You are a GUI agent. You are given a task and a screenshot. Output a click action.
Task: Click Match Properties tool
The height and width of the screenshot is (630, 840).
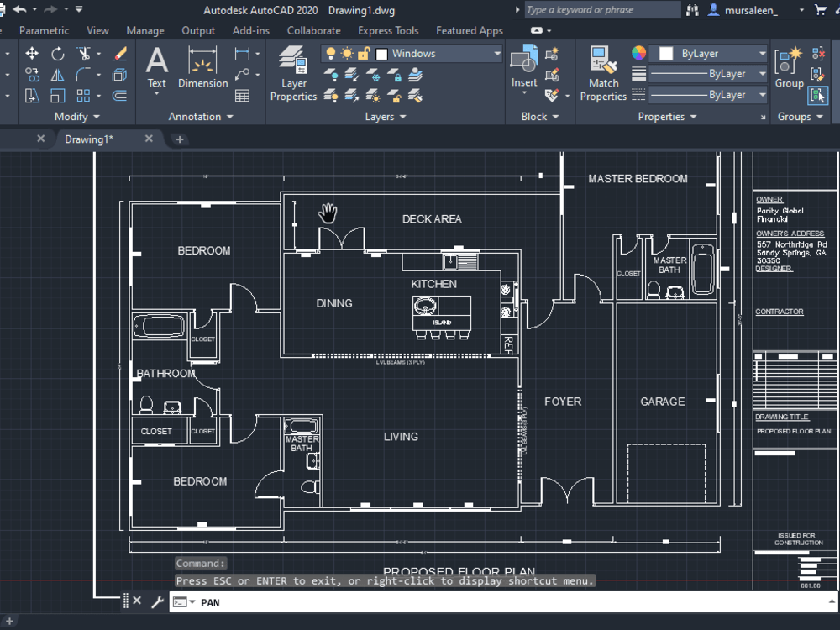pyautogui.click(x=603, y=73)
